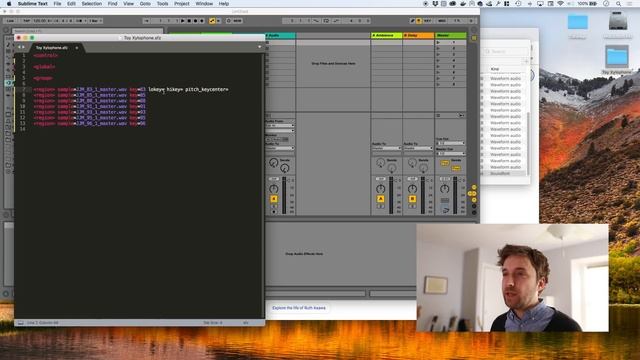Launch Master scene 2 play triangle

(x=439, y=48)
